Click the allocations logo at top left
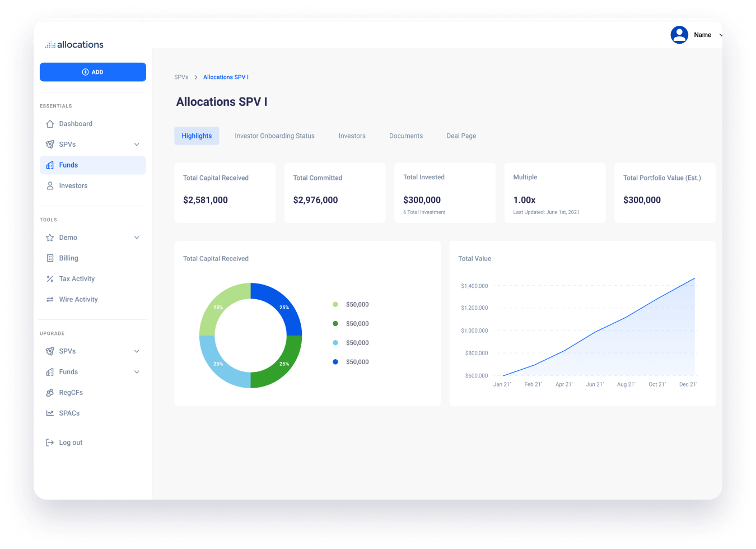This screenshot has height=549, width=756. coord(74,44)
